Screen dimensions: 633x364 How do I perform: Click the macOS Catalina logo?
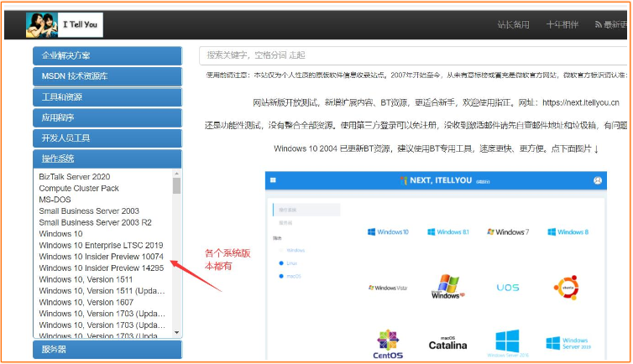point(447,341)
